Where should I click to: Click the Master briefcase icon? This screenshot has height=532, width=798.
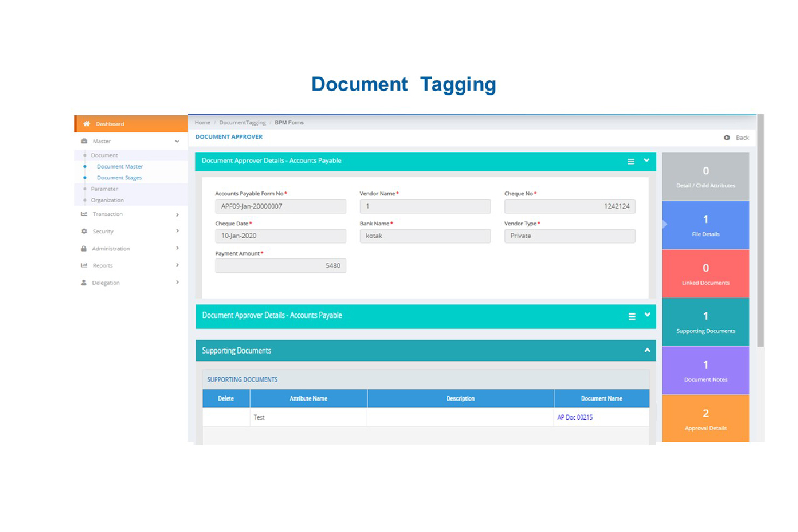[x=84, y=141]
